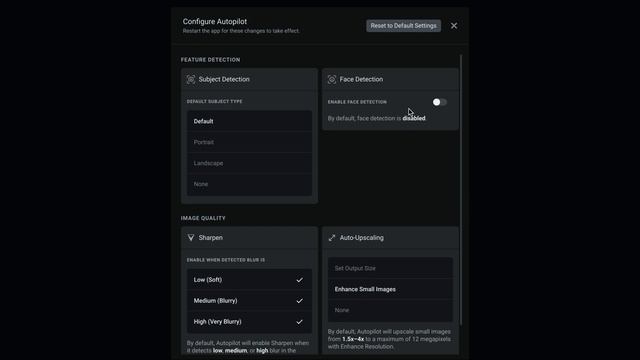Enable the face detection toggle
The width and height of the screenshot is (640, 360).
pyautogui.click(x=440, y=102)
